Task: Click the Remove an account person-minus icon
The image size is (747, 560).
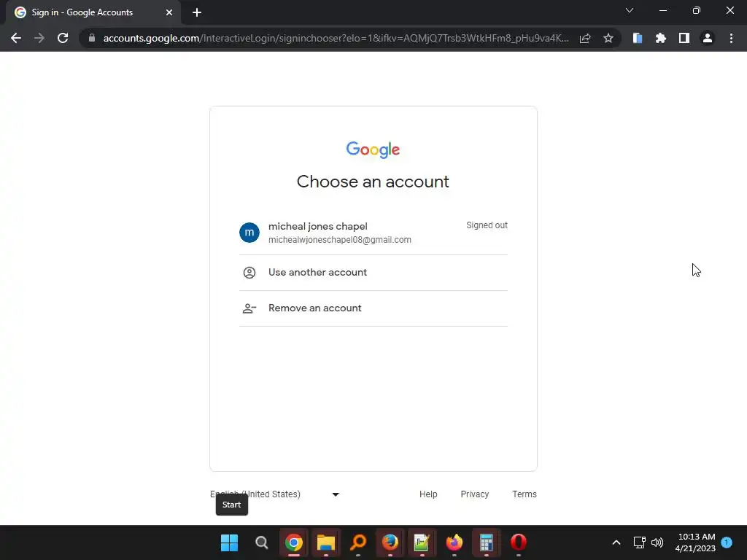Action: (x=249, y=308)
